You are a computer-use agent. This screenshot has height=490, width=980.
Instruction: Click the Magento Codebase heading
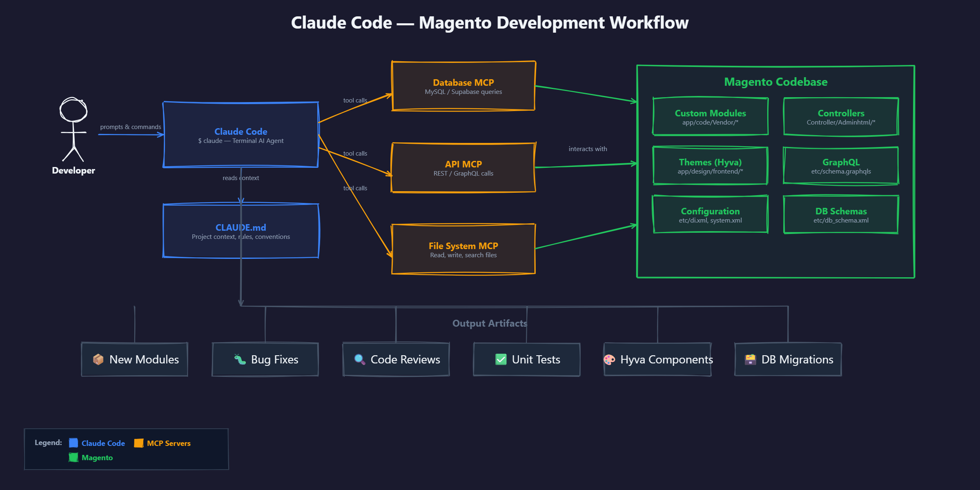[776, 82]
